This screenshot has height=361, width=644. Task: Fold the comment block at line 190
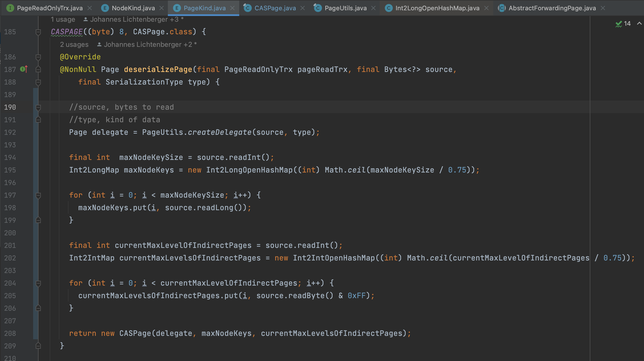coord(38,107)
